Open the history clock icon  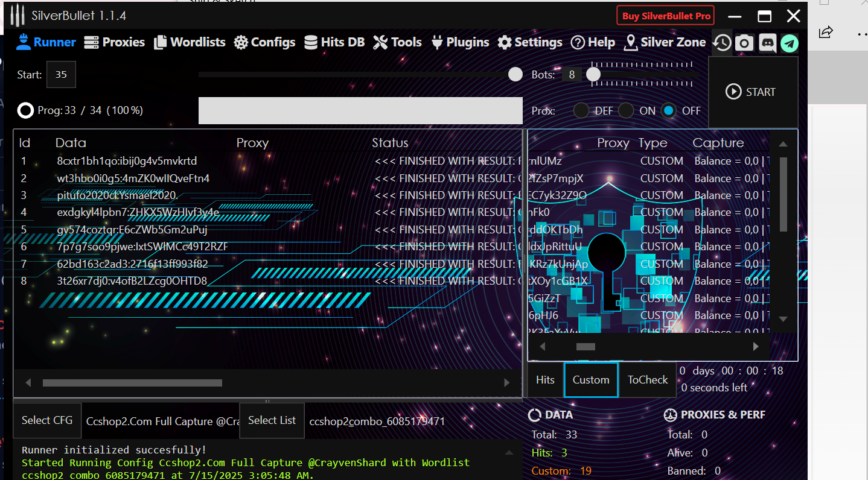[x=722, y=43]
